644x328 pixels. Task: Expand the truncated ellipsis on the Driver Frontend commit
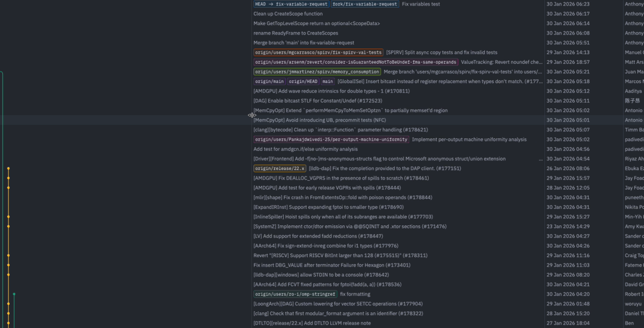(541, 159)
